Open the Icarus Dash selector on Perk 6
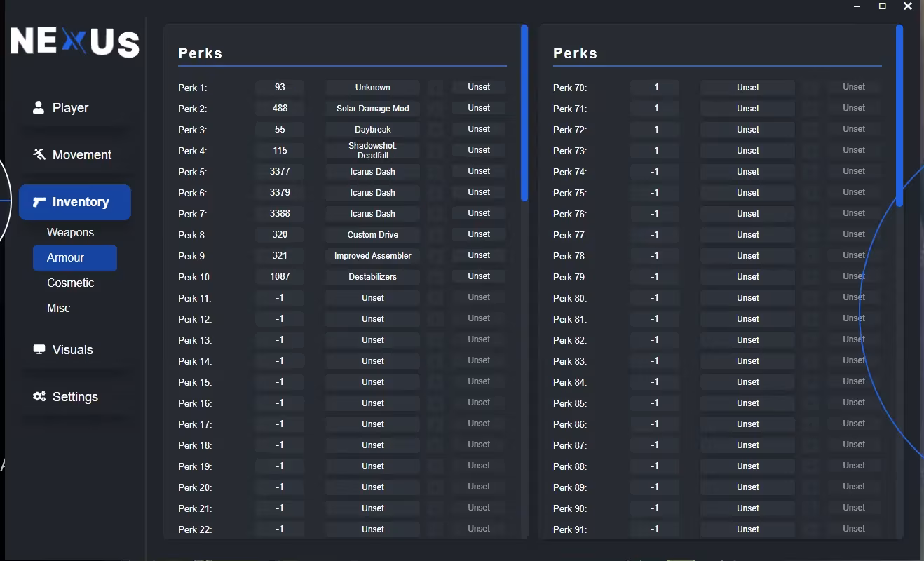Viewport: 924px width, 561px height. click(x=372, y=192)
